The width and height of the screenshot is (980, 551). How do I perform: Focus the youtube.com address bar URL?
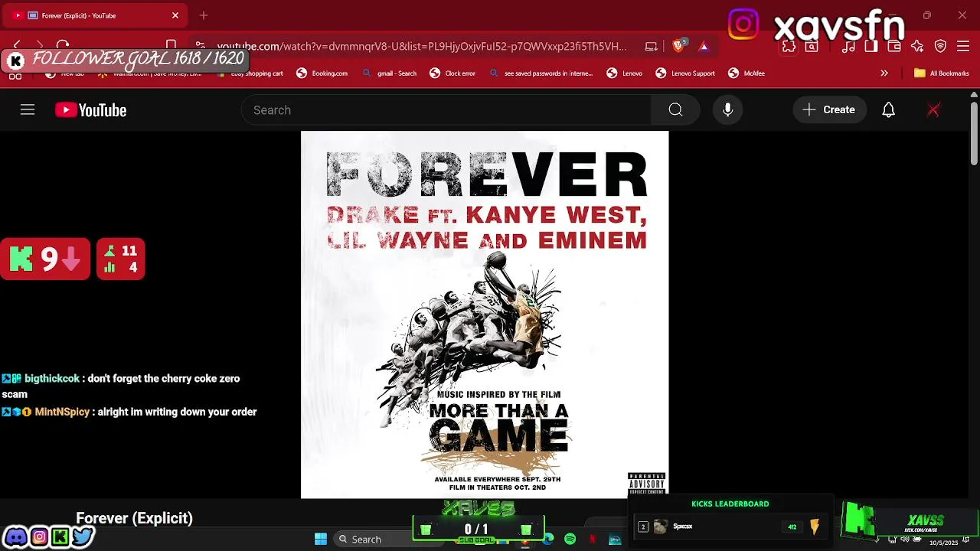[x=422, y=46]
